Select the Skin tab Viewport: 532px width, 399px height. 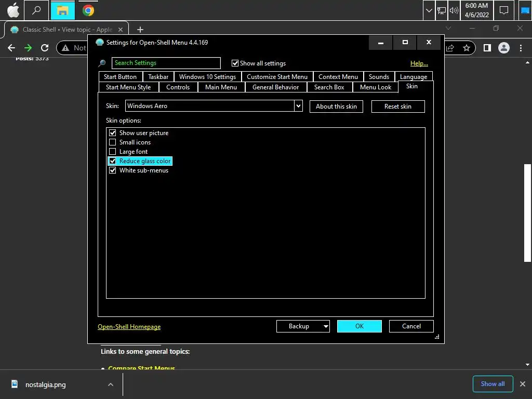[x=412, y=86]
